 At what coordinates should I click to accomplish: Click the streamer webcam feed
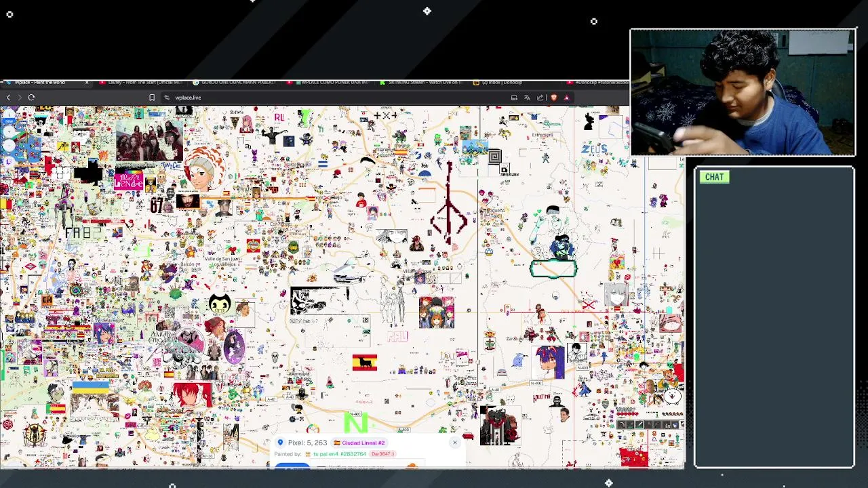pos(743,92)
